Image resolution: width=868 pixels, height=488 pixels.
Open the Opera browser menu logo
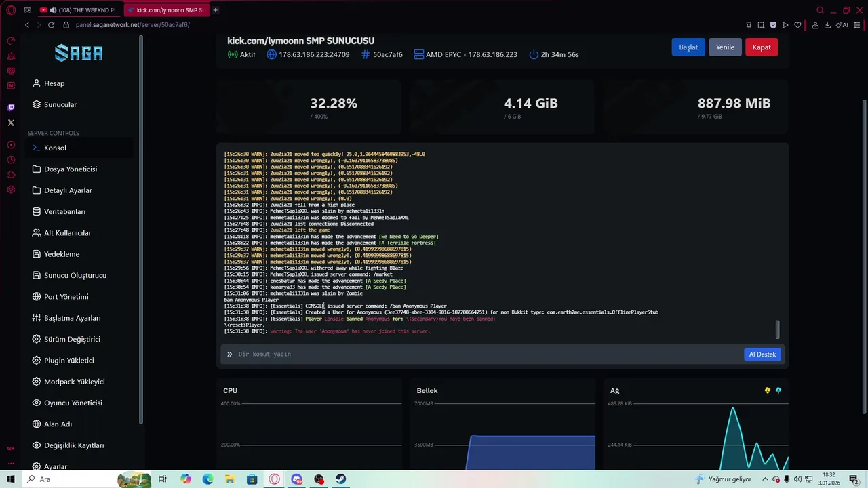click(x=11, y=10)
